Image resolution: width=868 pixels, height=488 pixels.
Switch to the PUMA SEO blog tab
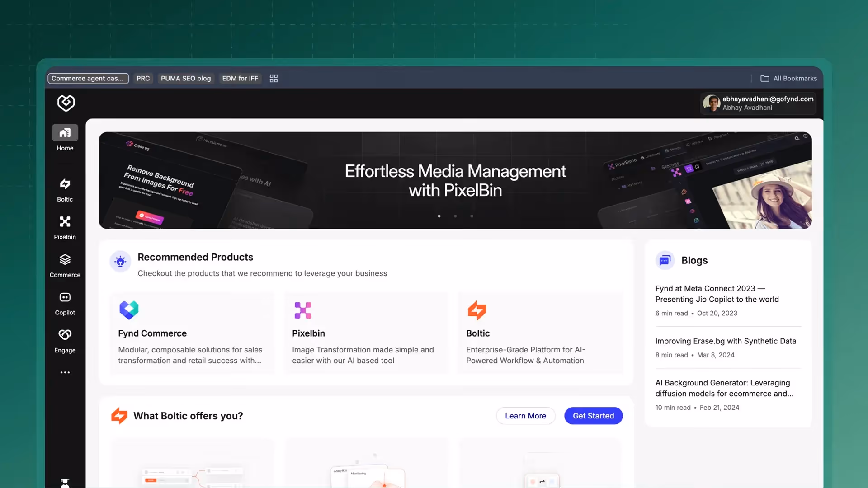click(186, 78)
